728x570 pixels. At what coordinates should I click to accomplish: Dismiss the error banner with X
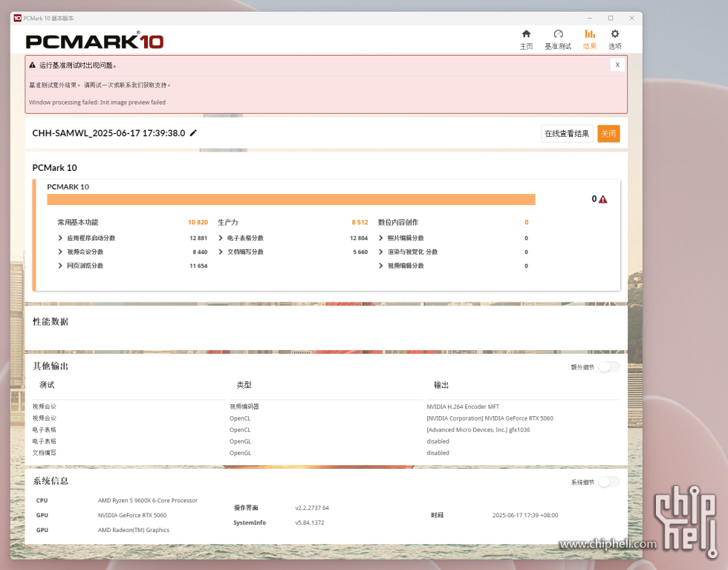tap(617, 65)
